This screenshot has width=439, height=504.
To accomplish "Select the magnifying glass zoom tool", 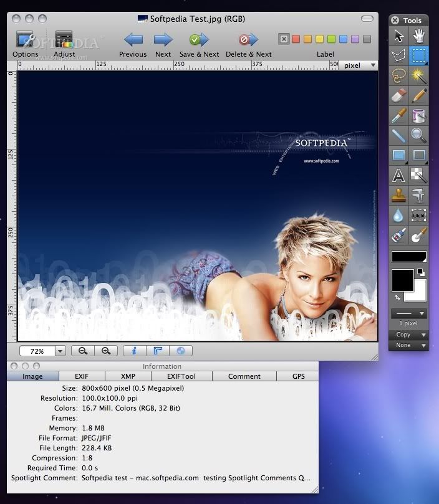I will coord(418,135).
